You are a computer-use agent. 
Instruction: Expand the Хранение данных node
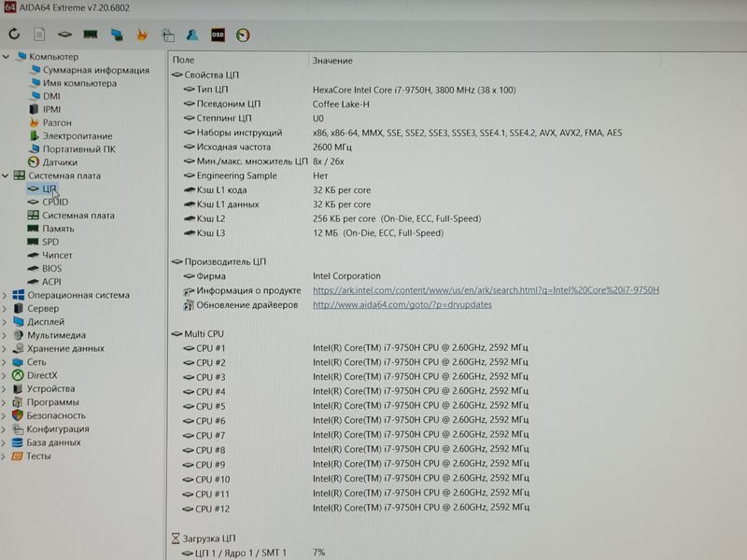5,348
